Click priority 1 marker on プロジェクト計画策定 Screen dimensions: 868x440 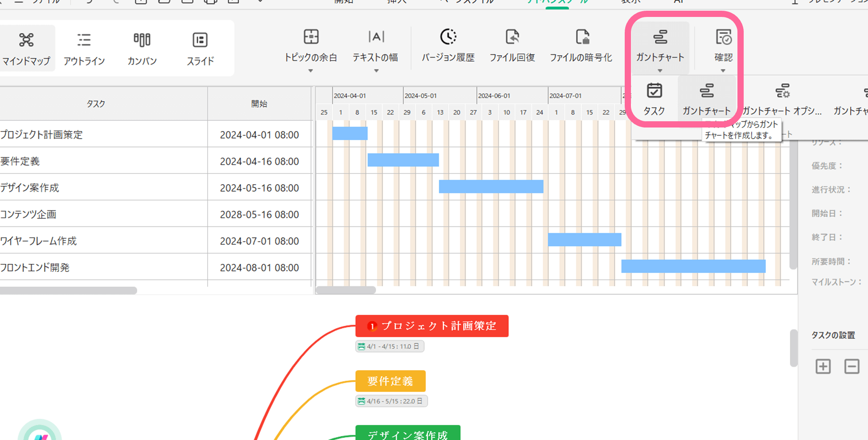pyautogui.click(x=372, y=326)
